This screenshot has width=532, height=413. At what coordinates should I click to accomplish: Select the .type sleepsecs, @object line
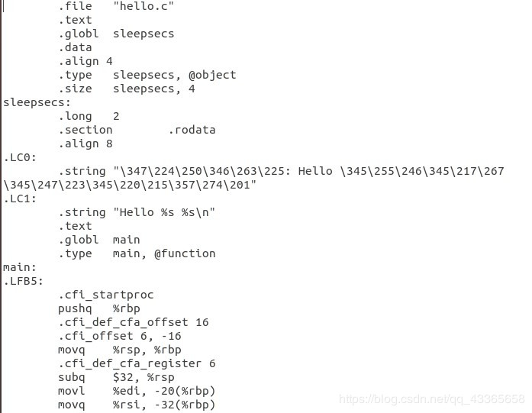coord(147,75)
